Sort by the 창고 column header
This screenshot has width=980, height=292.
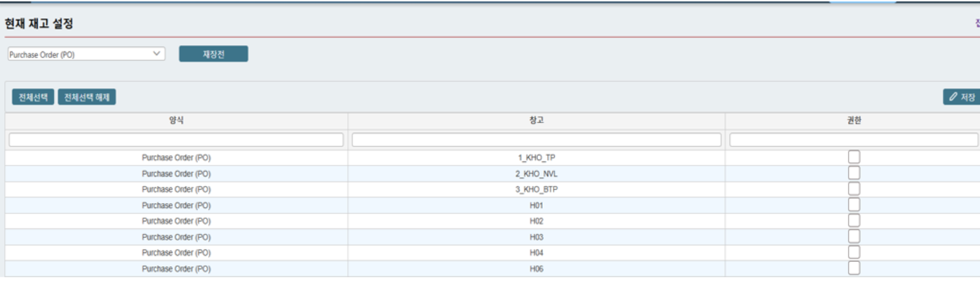537,120
